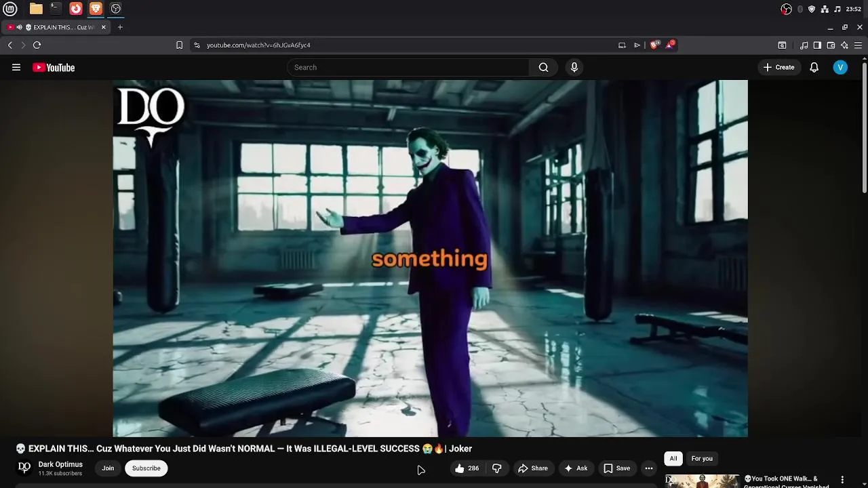
Task: Open Brave main menu hamburger
Action: tap(859, 45)
